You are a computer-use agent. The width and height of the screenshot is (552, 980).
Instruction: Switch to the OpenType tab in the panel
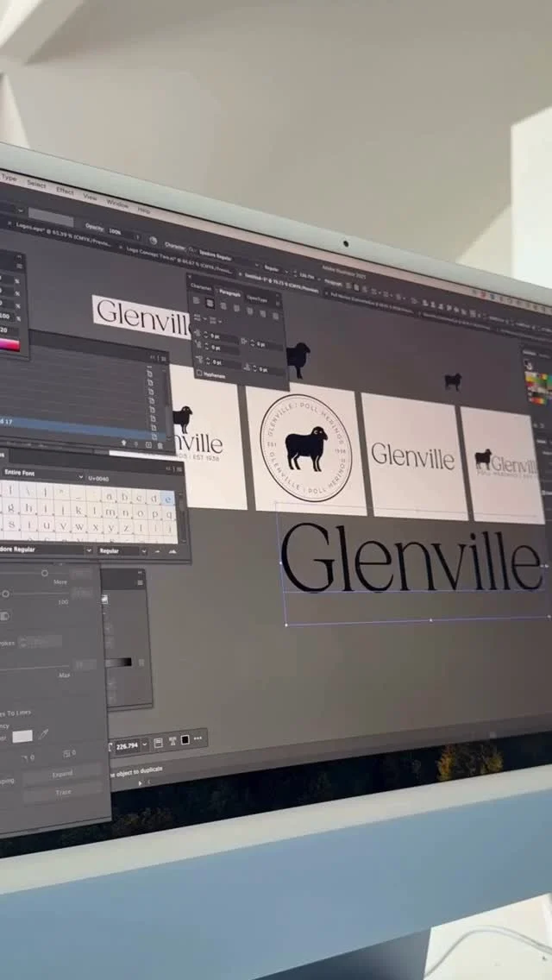[x=257, y=298]
